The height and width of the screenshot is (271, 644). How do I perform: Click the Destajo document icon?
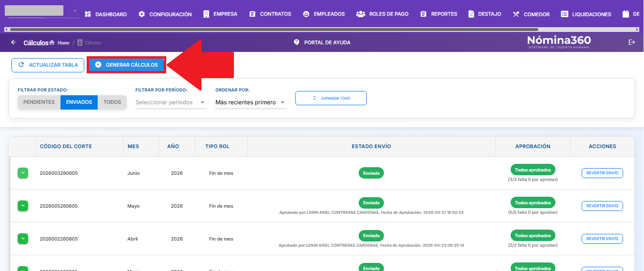[471, 14]
